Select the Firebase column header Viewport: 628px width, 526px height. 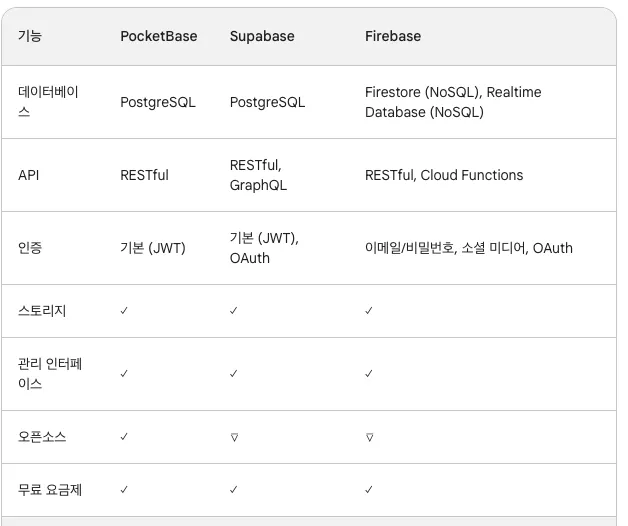(x=393, y=36)
